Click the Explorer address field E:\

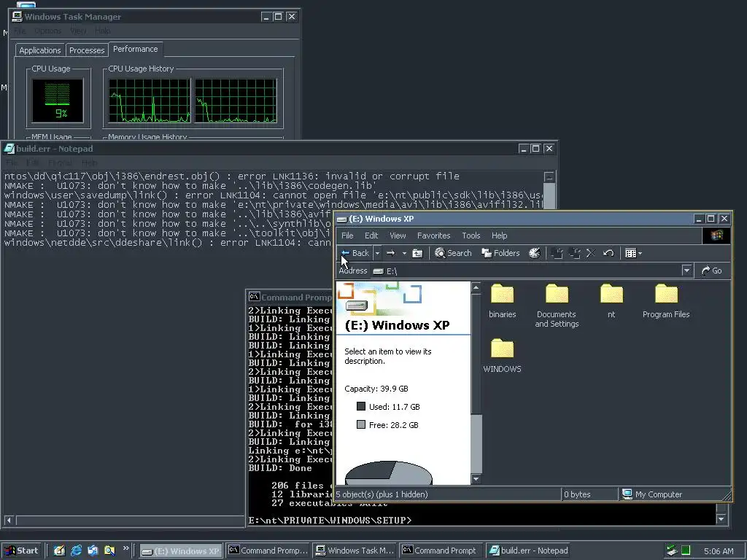click(527, 271)
